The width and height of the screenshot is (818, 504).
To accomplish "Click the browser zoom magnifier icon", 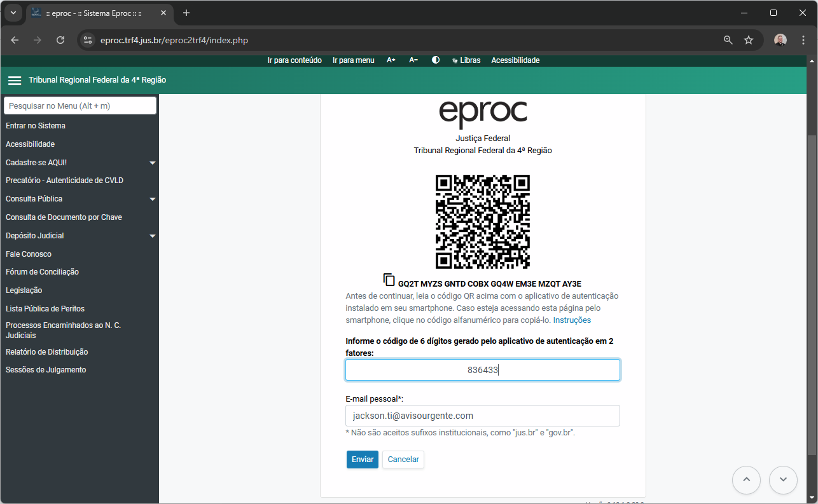I will coord(728,40).
